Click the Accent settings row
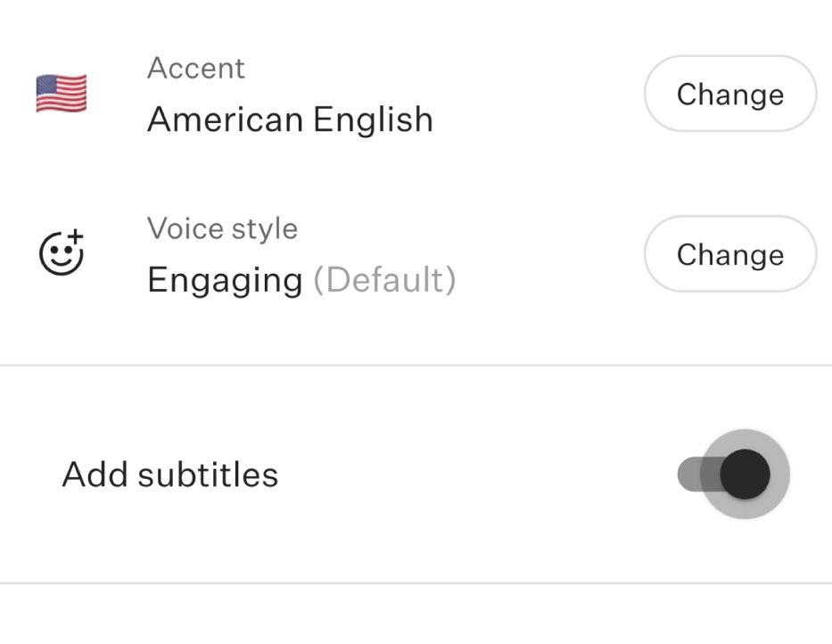This screenshot has width=832, height=644. 357,94
